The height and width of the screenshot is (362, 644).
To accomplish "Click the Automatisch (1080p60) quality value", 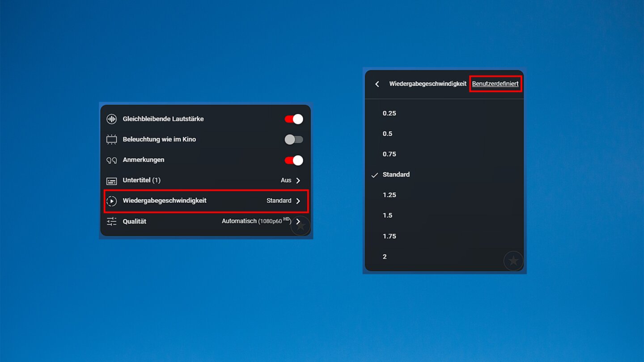I will [x=256, y=221].
